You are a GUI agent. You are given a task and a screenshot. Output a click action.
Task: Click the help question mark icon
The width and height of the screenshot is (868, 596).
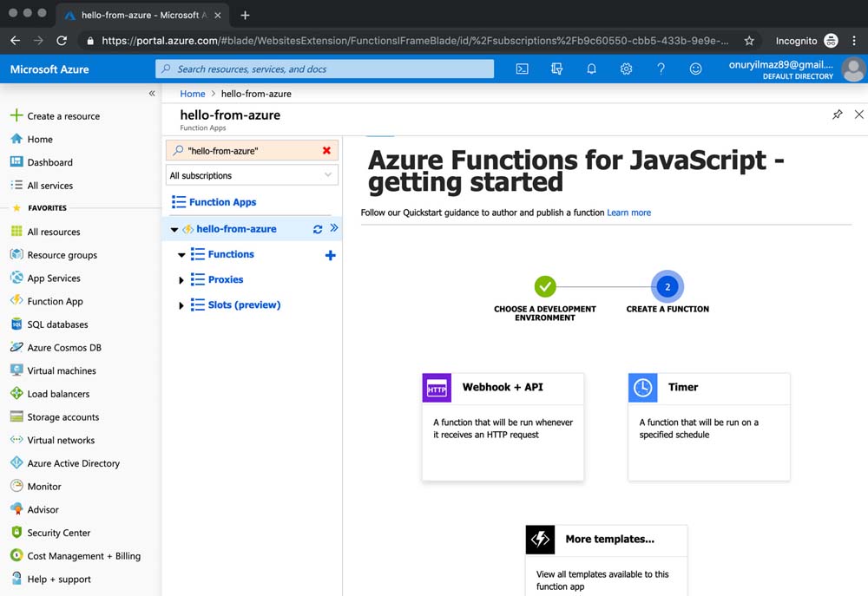pyautogui.click(x=661, y=69)
